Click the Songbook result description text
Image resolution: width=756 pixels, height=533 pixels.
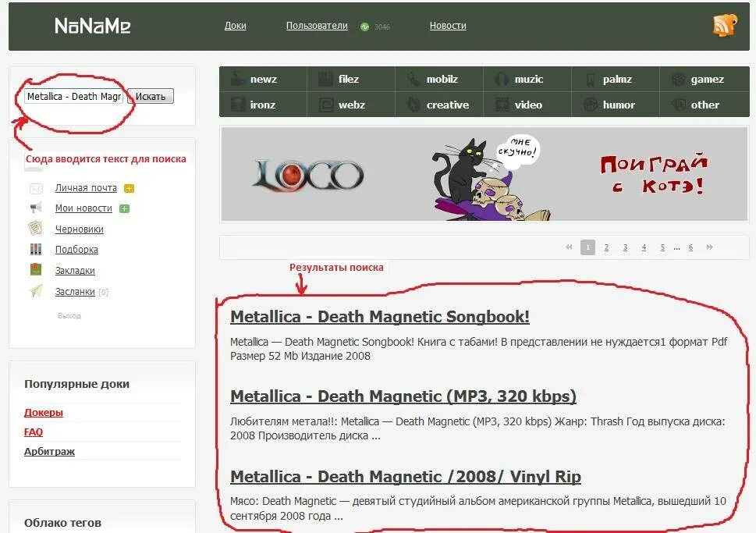478,349
